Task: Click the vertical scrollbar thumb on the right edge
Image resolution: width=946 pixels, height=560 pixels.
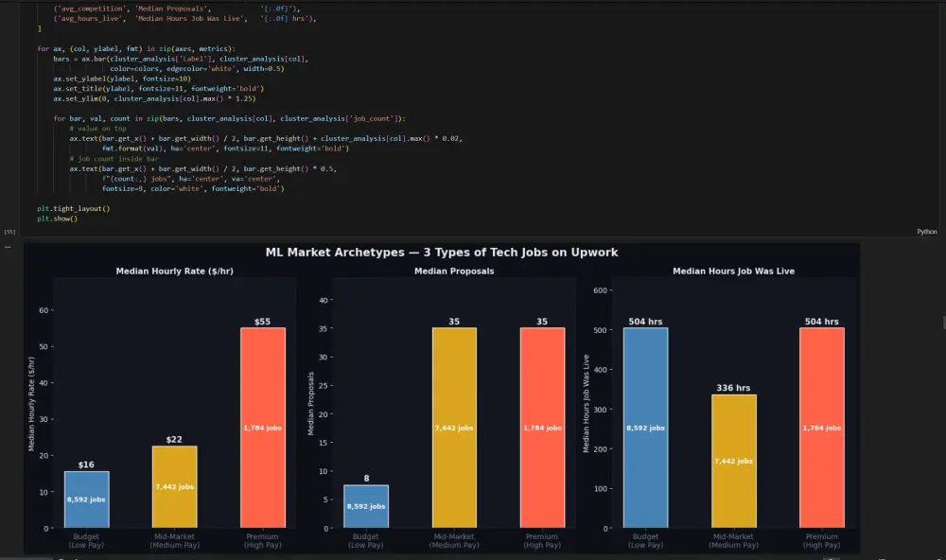Action: 943,323
